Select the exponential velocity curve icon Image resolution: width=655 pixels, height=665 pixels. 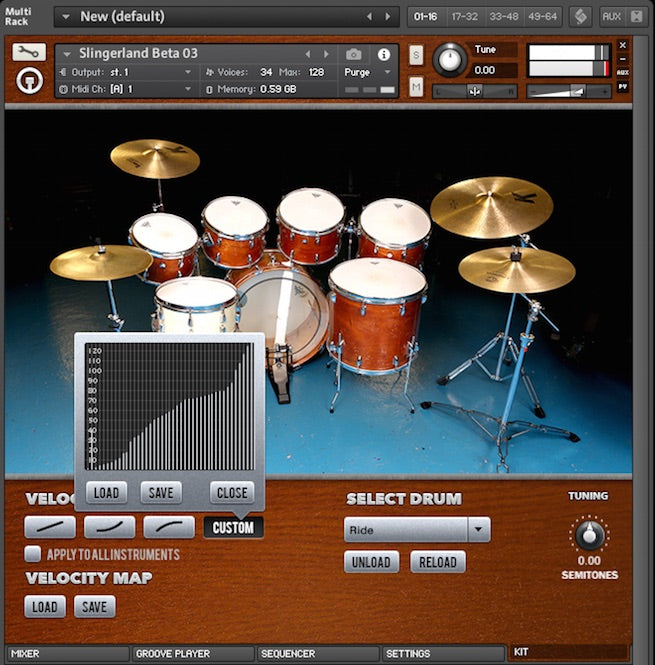pyautogui.click(x=109, y=526)
